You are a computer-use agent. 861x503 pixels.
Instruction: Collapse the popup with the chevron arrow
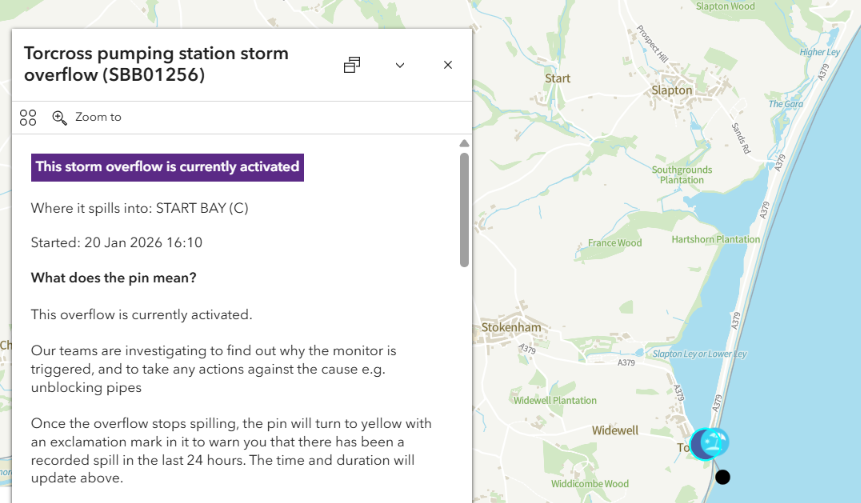coord(400,65)
